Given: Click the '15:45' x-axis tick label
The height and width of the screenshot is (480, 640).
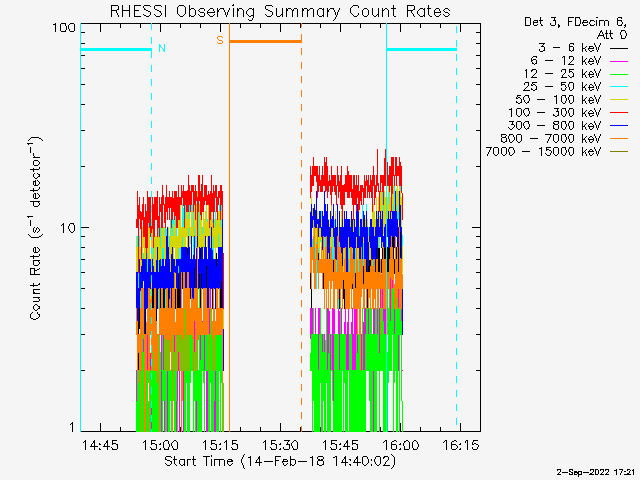Looking at the screenshot, I should pos(340,445).
